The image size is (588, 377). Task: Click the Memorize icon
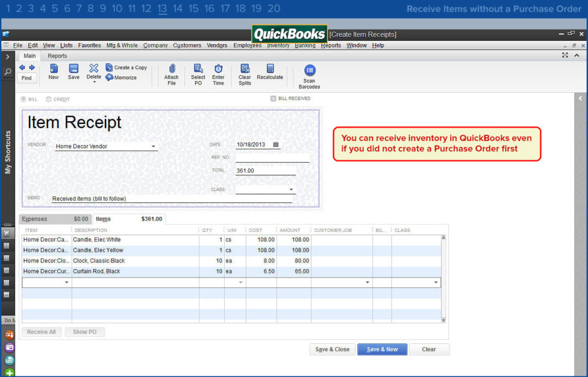(x=109, y=77)
